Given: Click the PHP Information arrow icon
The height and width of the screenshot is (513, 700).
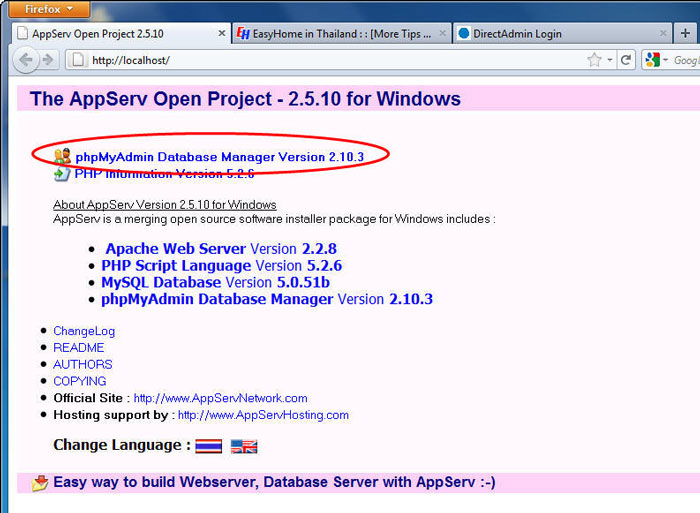Looking at the screenshot, I should [x=62, y=173].
